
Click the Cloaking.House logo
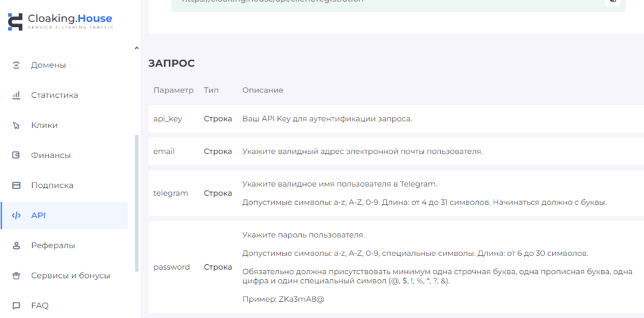pyautogui.click(x=60, y=21)
